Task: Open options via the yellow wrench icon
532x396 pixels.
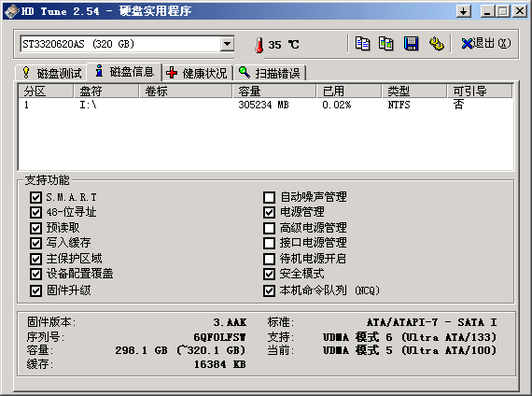Action: [x=436, y=44]
